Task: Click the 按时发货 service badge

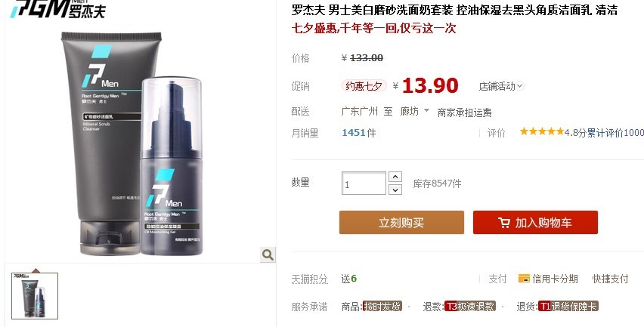Action: coord(382,307)
